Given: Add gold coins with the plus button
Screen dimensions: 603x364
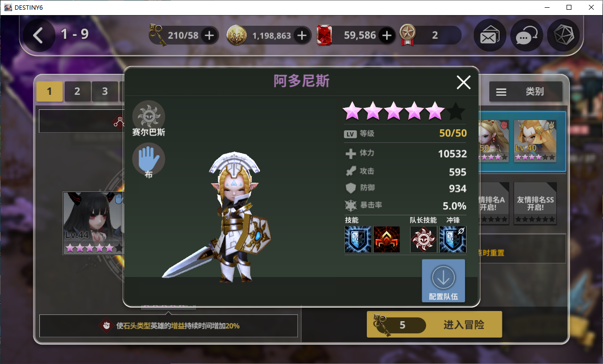Looking at the screenshot, I should pos(302,35).
